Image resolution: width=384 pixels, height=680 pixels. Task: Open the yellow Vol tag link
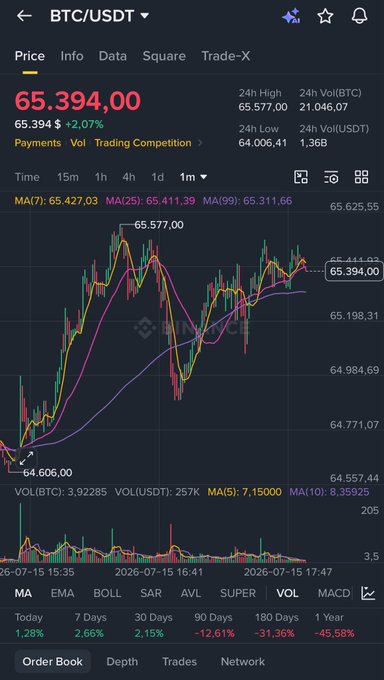tap(78, 143)
